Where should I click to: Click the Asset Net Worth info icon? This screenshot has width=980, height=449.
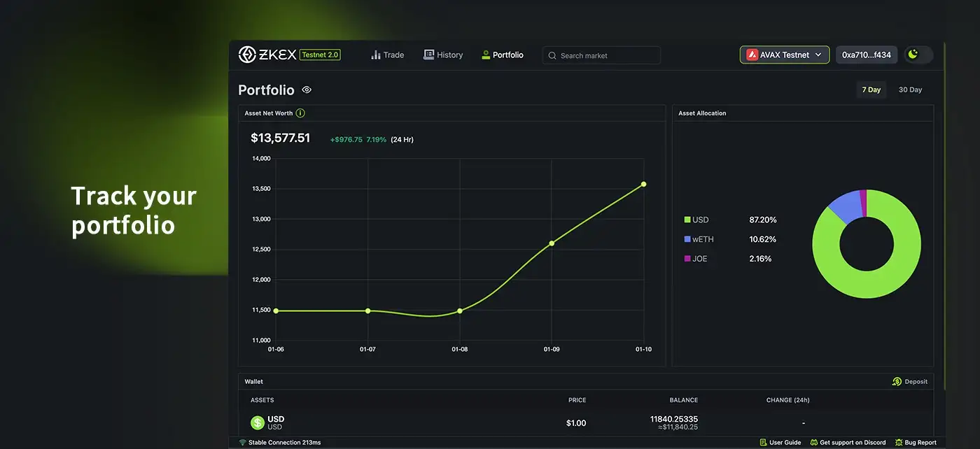coord(300,113)
